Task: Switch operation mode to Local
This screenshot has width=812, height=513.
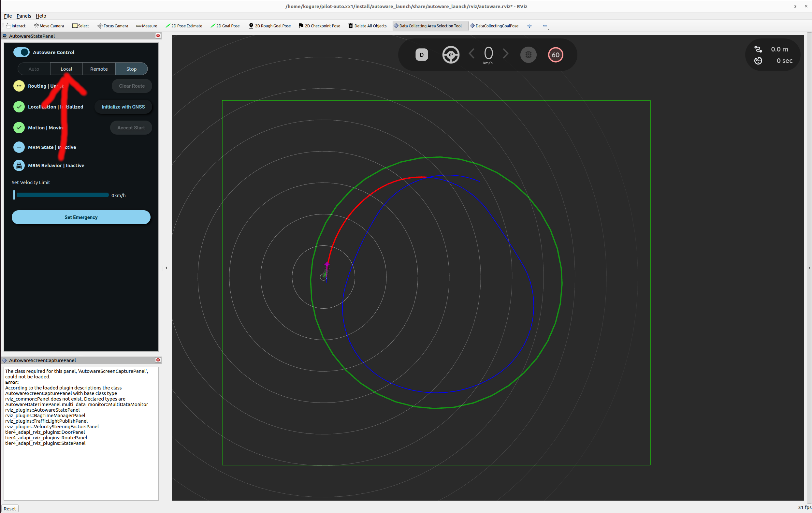Action: click(66, 69)
